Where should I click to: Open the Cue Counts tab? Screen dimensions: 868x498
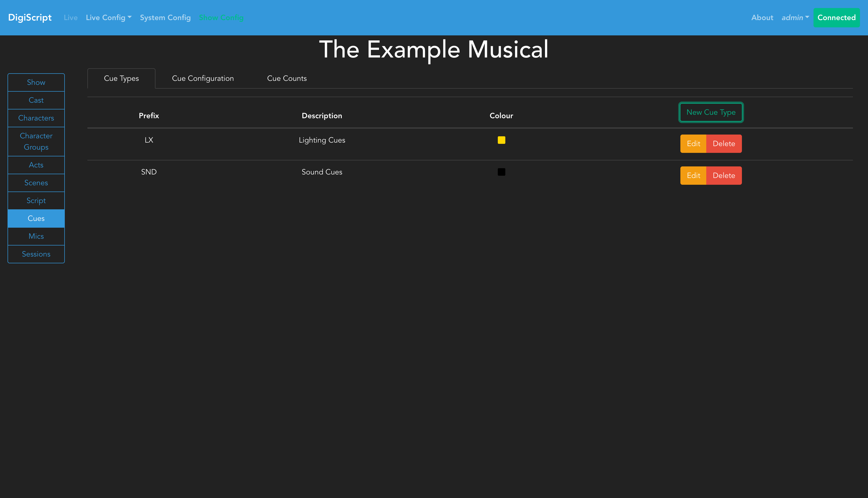(287, 78)
